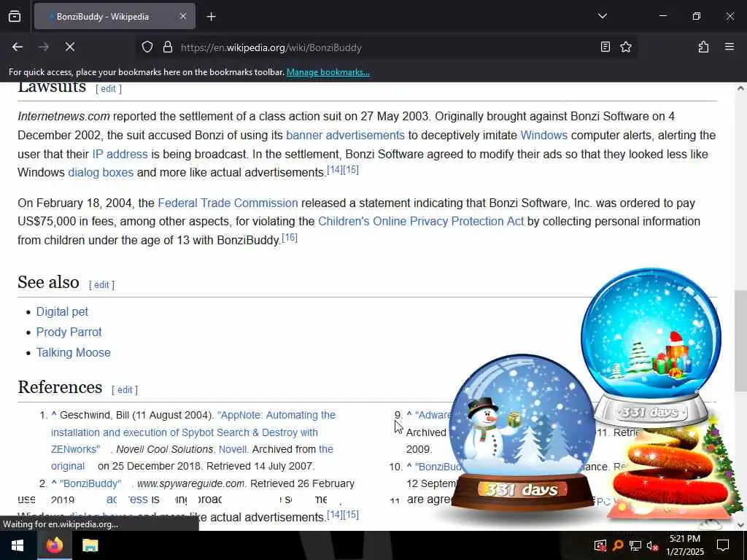Open "BonziBuddy" spywareguide reference link
The height and width of the screenshot is (560, 747).
(90, 484)
